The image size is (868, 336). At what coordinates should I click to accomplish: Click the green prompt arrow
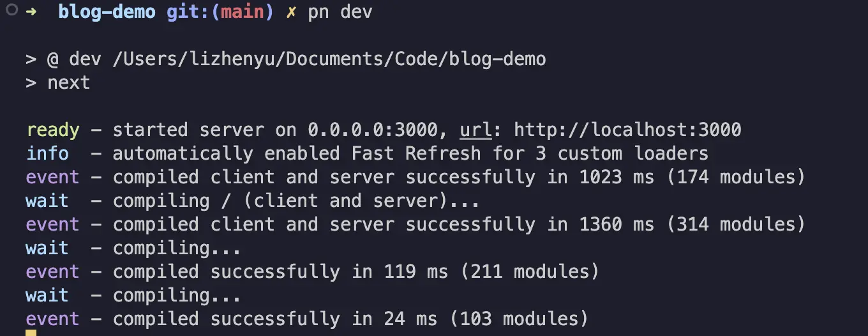(31, 12)
